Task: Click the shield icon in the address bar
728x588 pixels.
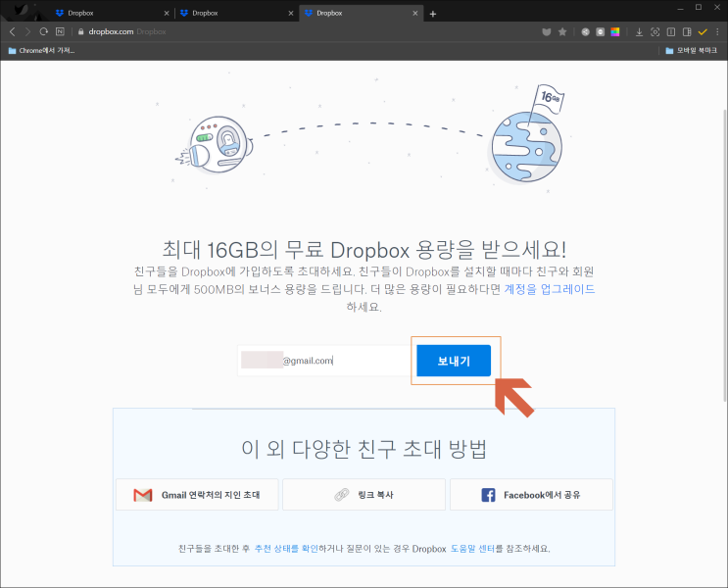Action: 547,31
